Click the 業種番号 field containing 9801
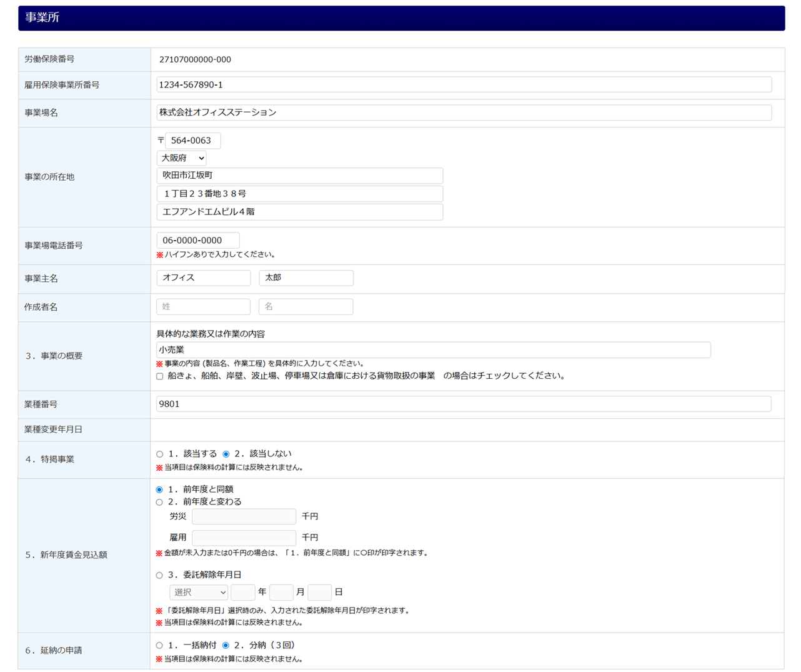 point(464,404)
